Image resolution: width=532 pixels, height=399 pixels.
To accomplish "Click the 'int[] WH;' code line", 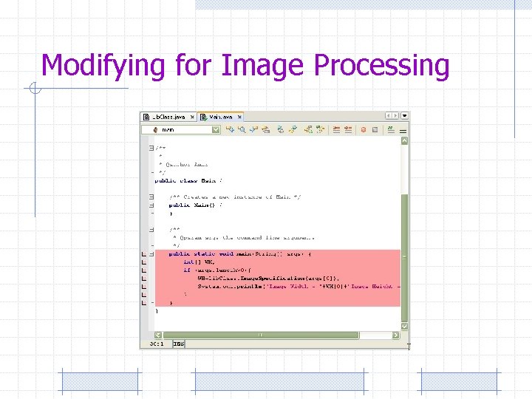I will click(x=199, y=262).
